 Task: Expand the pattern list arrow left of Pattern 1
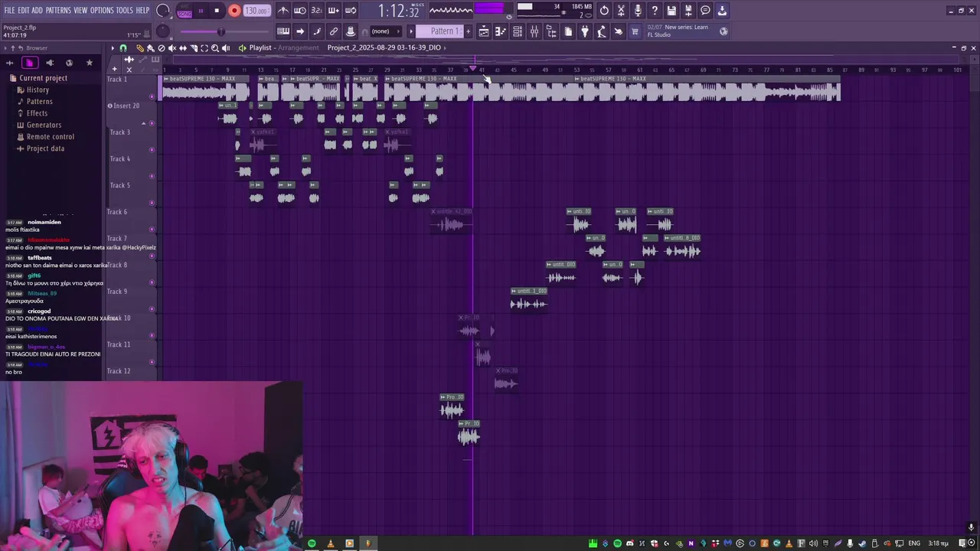pos(410,31)
